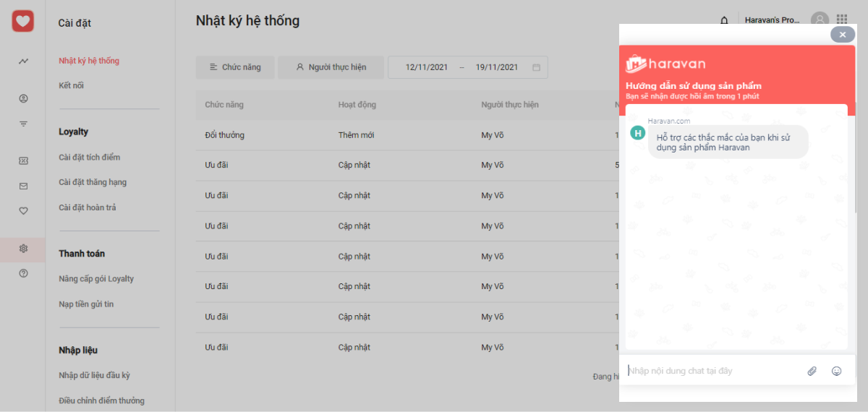Focus the chat message input field
This screenshot has height=412, width=868.
pyautogui.click(x=712, y=371)
